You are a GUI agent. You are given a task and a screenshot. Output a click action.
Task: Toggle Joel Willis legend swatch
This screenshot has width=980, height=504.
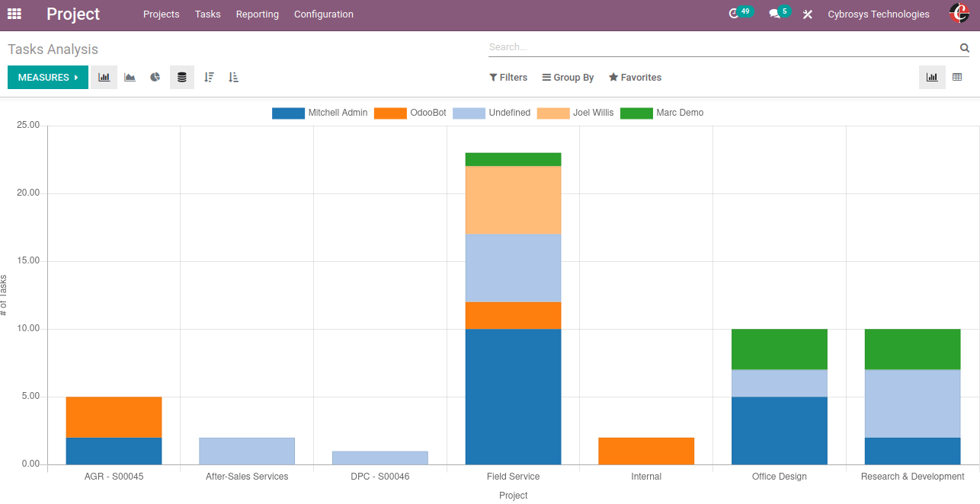pyautogui.click(x=553, y=113)
